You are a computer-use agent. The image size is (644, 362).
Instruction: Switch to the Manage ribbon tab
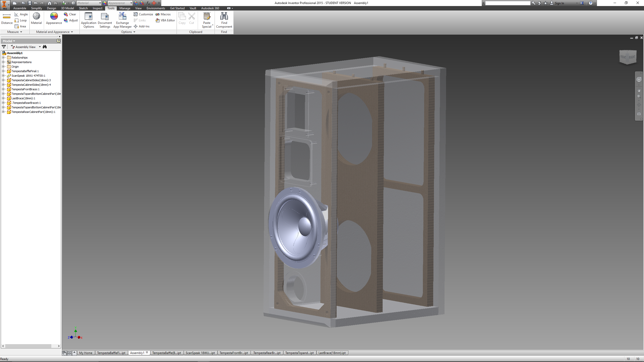[125, 8]
